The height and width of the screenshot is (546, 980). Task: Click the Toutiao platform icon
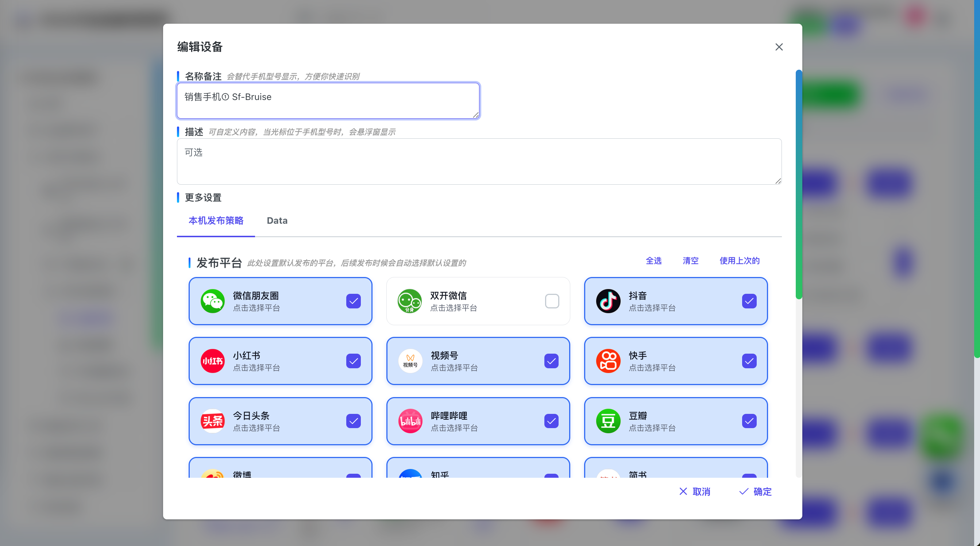[x=212, y=421]
